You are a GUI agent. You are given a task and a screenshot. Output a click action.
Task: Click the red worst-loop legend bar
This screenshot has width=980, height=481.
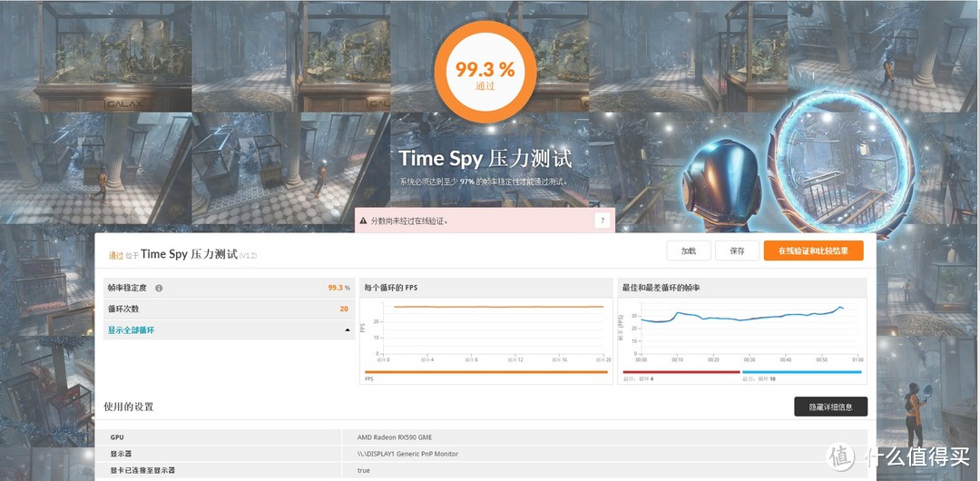[679, 372]
